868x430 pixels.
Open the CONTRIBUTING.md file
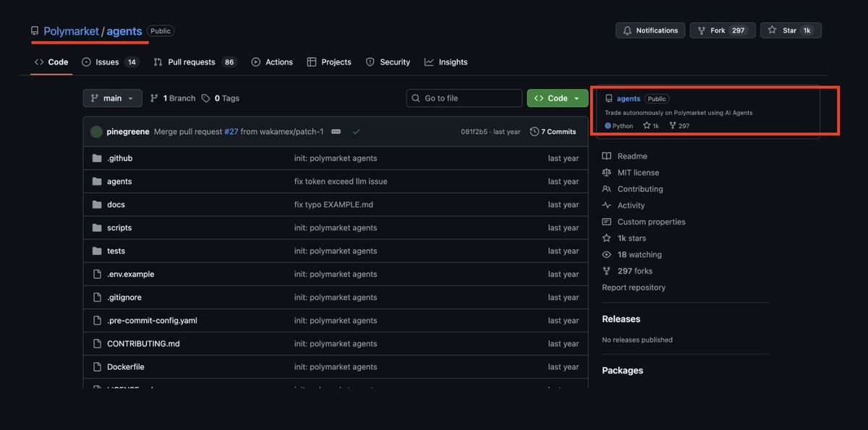[x=143, y=344]
